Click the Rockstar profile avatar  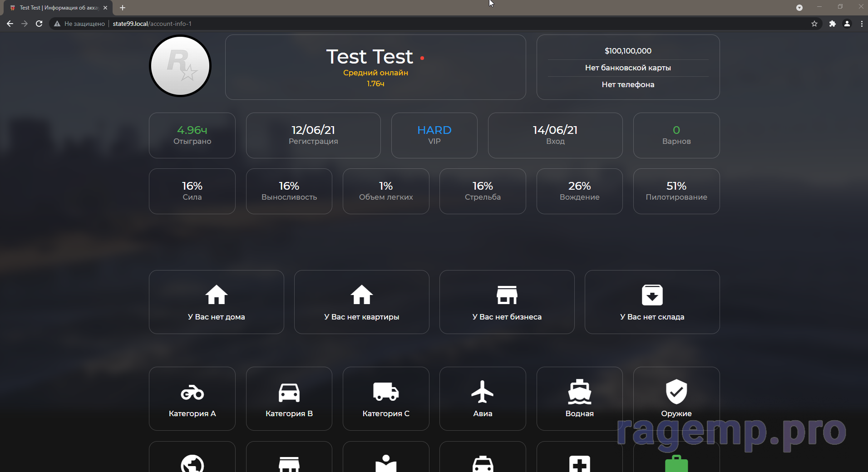coord(180,66)
